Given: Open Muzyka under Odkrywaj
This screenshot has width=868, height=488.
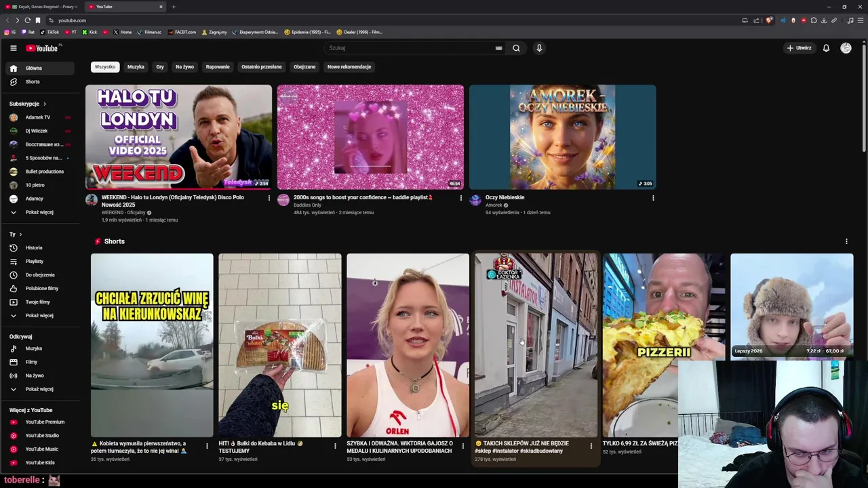Looking at the screenshot, I should 40,348.
